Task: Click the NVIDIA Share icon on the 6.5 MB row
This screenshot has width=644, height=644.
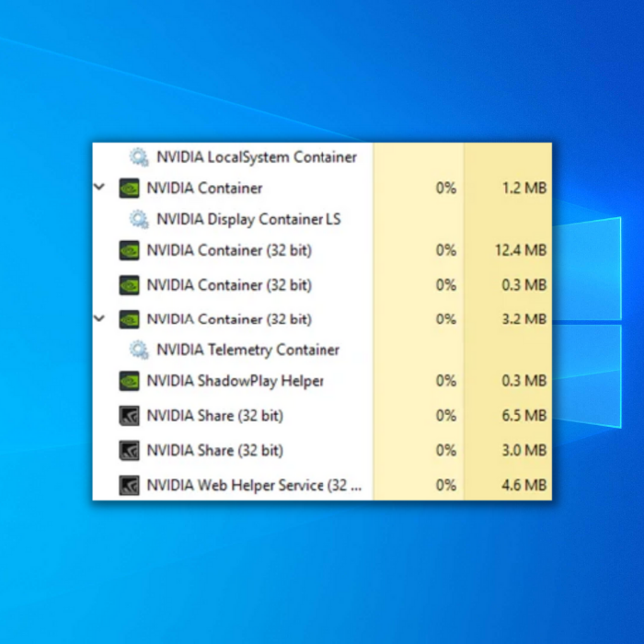Action: pos(129,416)
